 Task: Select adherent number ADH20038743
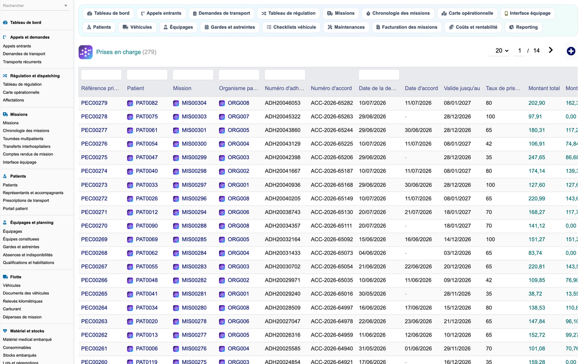tap(283, 212)
